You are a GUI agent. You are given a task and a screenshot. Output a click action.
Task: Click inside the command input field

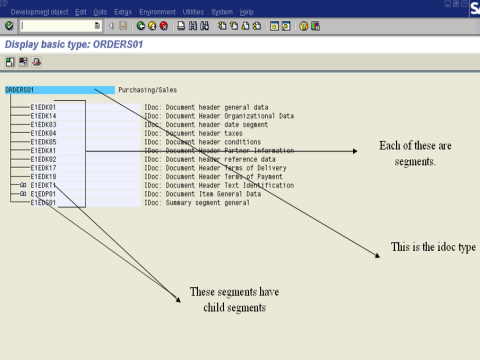(x=57, y=26)
